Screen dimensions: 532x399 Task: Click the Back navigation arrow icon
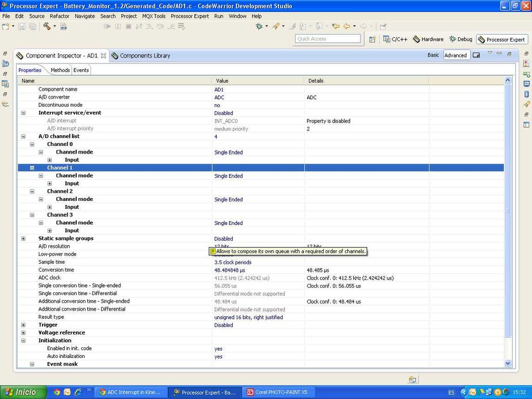(x=347, y=26)
